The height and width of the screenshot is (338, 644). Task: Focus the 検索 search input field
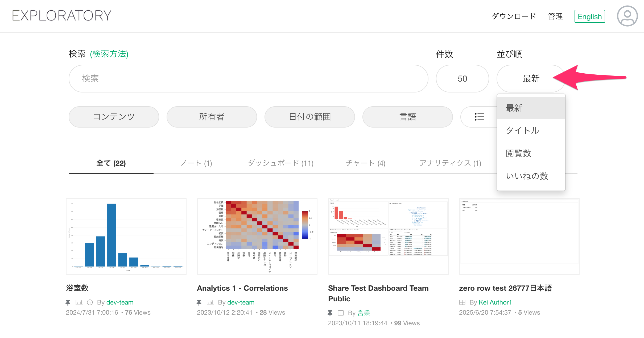(x=248, y=79)
